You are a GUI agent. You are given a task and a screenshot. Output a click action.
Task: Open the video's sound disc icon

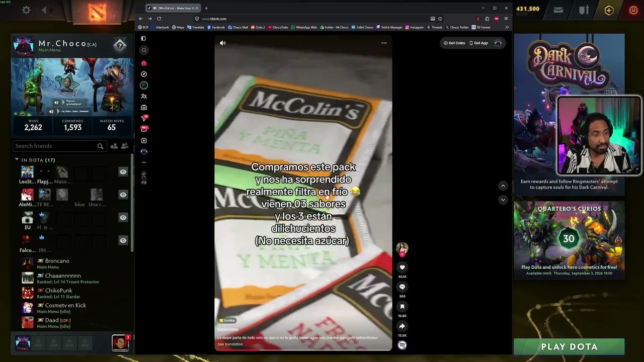coord(402,345)
